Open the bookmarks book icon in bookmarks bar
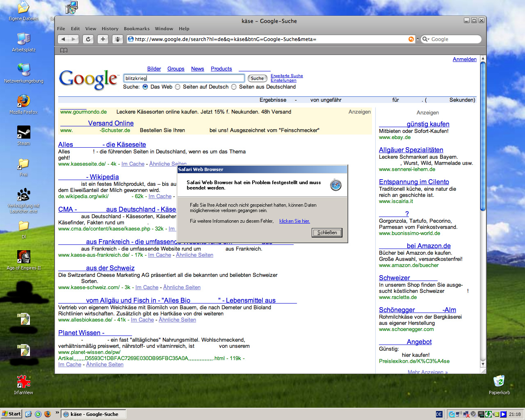Image resolution: width=525 pixels, height=420 pixels. (x=64, y=50)
